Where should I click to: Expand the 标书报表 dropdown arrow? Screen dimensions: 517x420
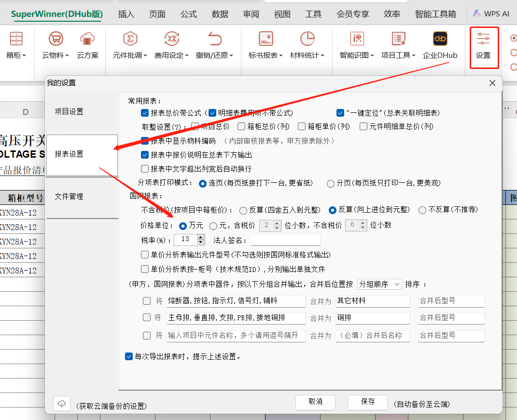[x=281, y=55]
